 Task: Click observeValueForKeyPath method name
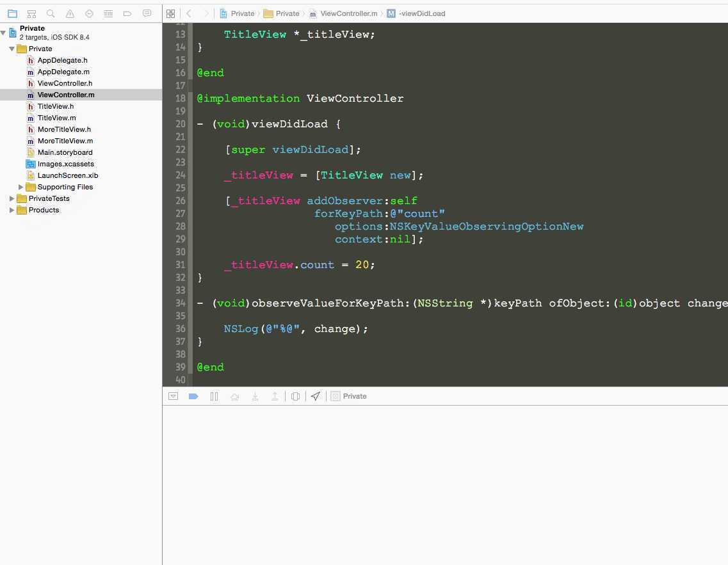[328, 303]
